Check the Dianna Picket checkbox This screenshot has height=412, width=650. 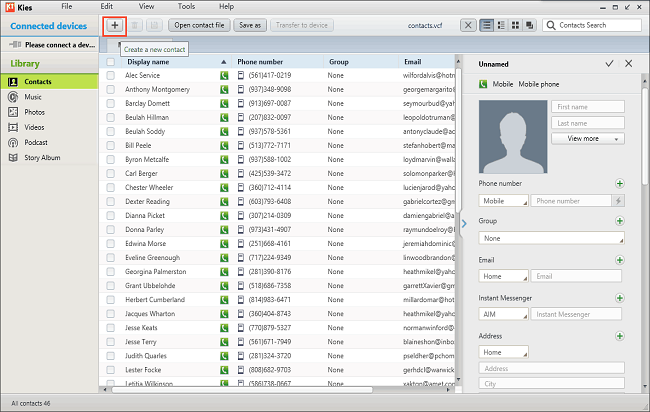(110, 216)
